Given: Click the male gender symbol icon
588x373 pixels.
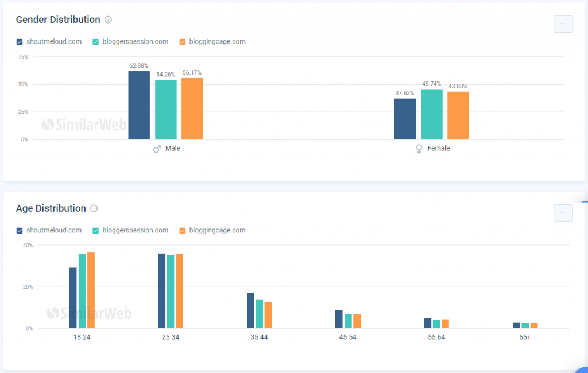Looking at the screenshot, I should (x=157, y=149).
